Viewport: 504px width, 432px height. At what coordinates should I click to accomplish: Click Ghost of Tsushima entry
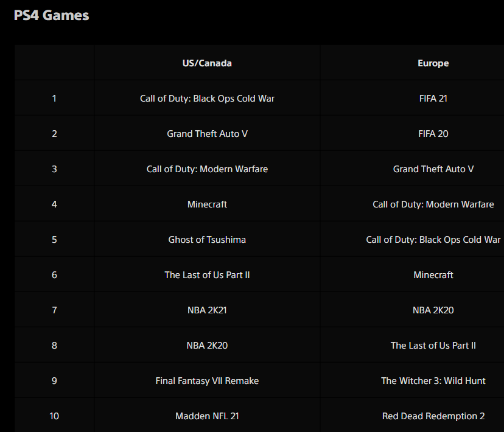coord(207,240)
